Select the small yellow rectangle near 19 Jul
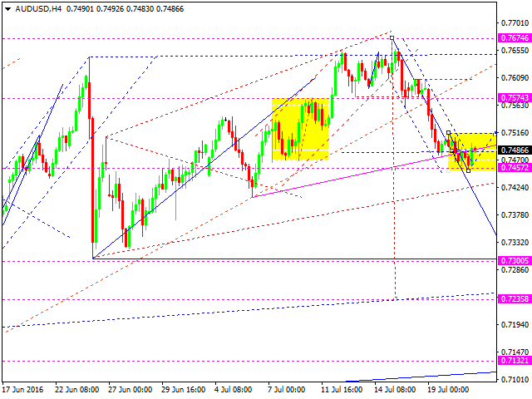532x399 pixels. click(x=472, y=151)
